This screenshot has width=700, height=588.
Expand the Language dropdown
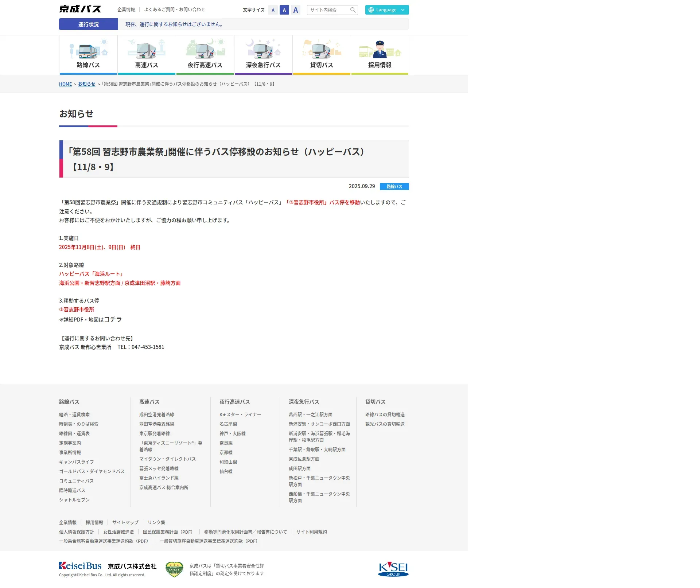pos(387,10)
